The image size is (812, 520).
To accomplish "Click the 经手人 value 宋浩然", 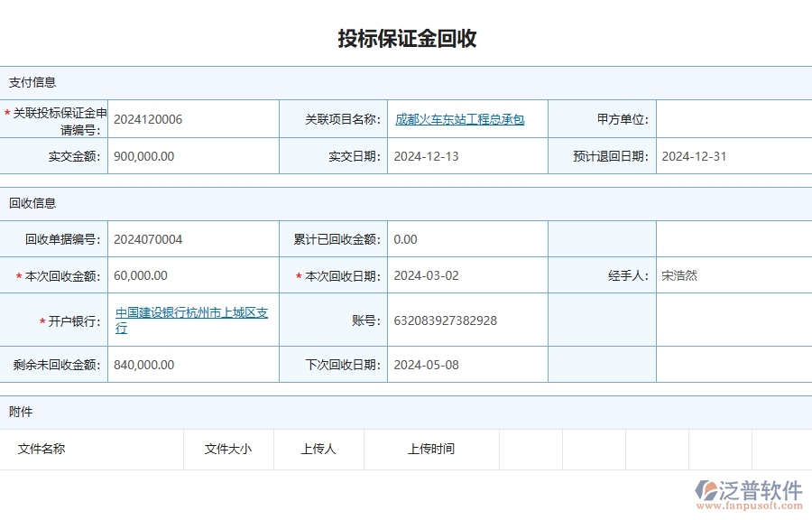I will (x=676, y=275).
